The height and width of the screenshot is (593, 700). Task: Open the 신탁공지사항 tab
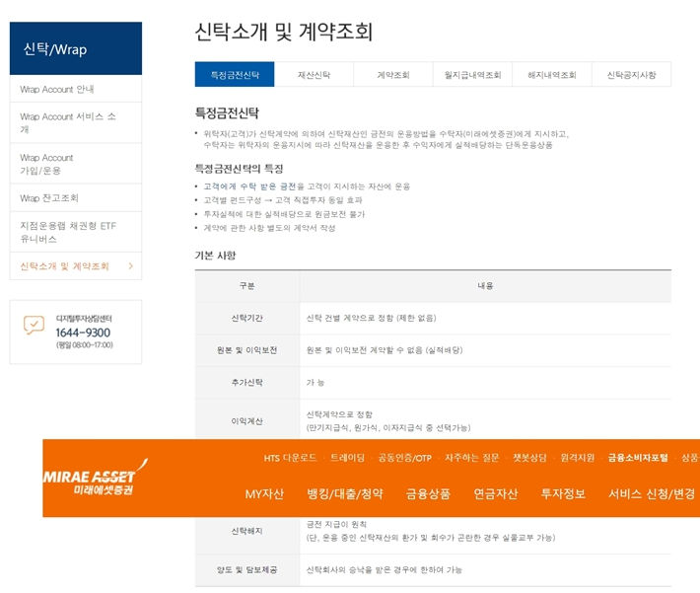click(631, 75)
